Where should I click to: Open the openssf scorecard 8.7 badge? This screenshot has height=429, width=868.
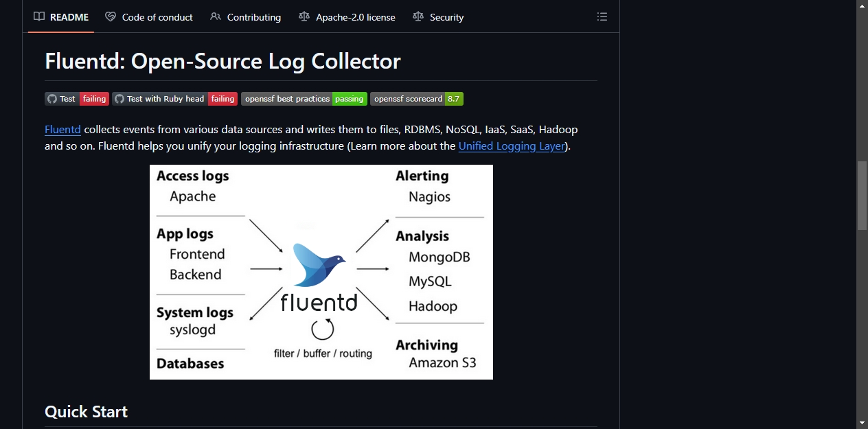point(417,99)
